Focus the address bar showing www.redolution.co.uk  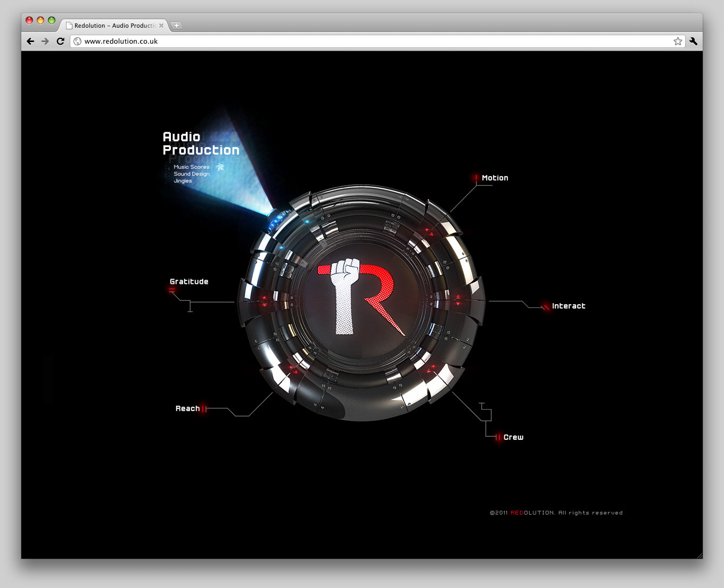click(378, 41)
